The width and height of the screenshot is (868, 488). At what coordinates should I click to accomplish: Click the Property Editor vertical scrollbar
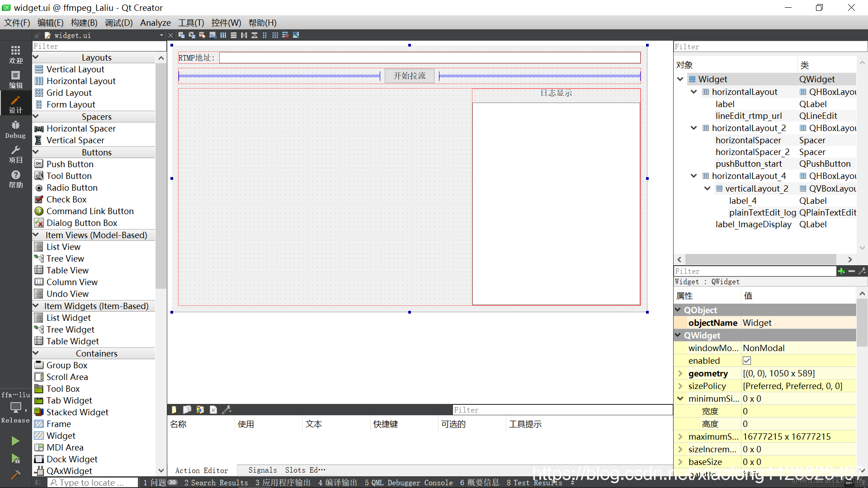862,323
